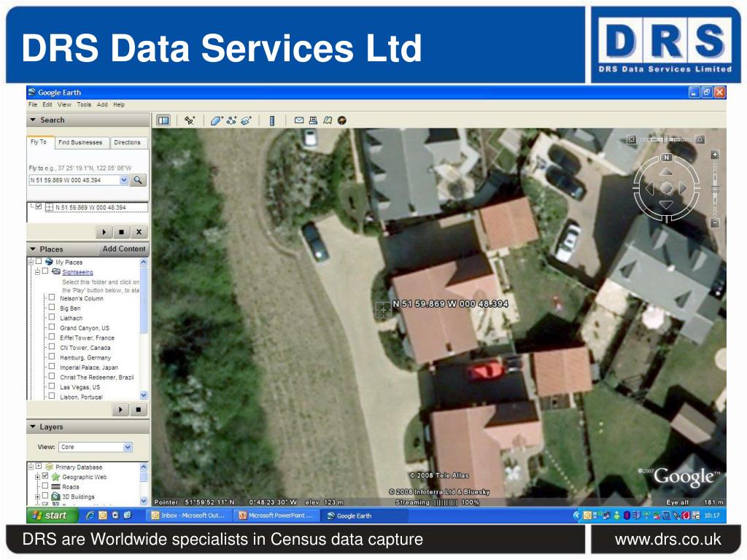The height and width of the screenshot is (560, 747).
Task: Add a placemark with pushpin icon
Action: point(190,120)
